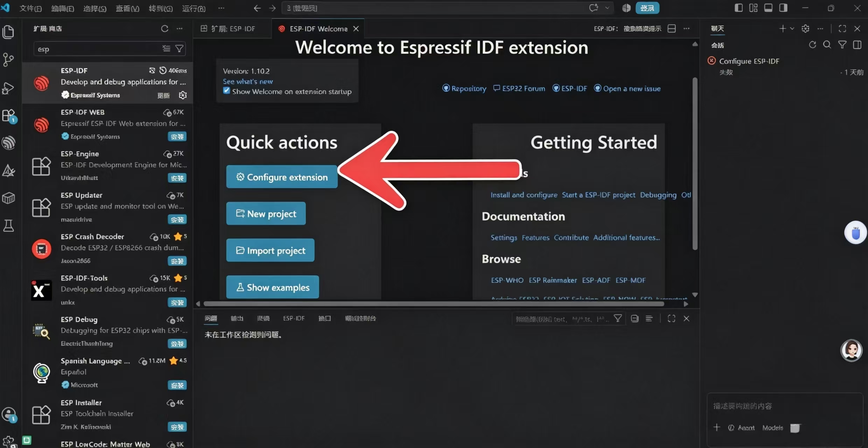
Task: Toggle the Problems panel filter options
Action: (x=618, y=318)
